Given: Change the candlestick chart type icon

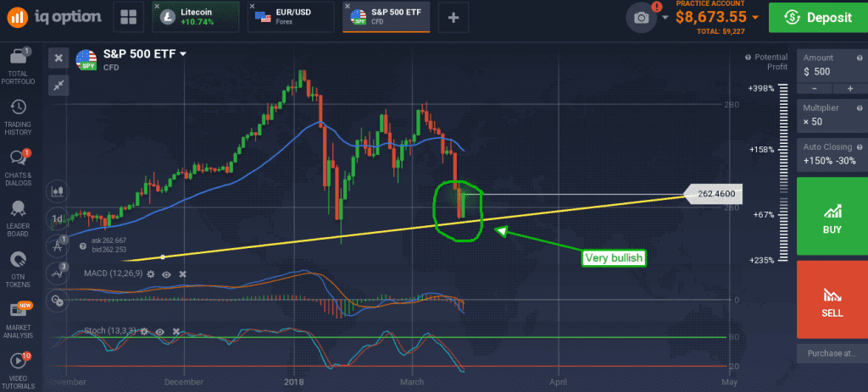Looking at the screenshot, I should 58,192.
